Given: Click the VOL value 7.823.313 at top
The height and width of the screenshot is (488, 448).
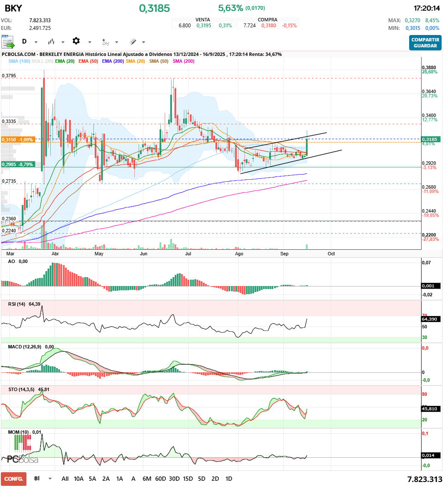Looking at the screenshot, I should [x=40, y=20].
